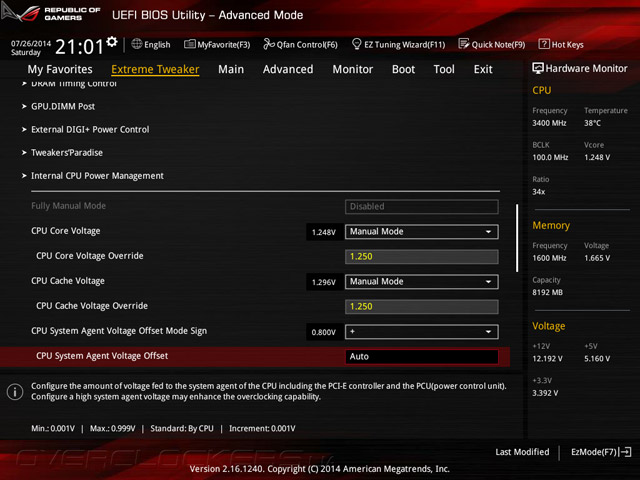Open the Exit tab

483,69
